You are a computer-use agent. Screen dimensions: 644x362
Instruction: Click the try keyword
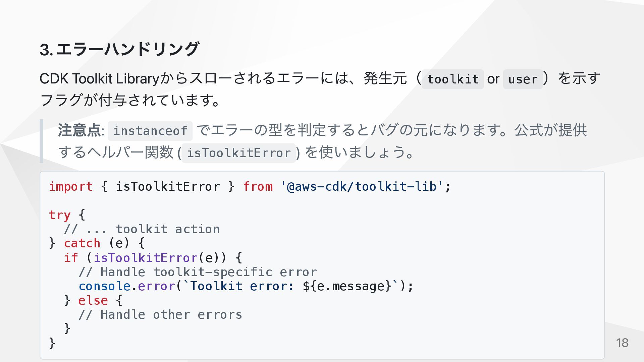pos(60,215)
